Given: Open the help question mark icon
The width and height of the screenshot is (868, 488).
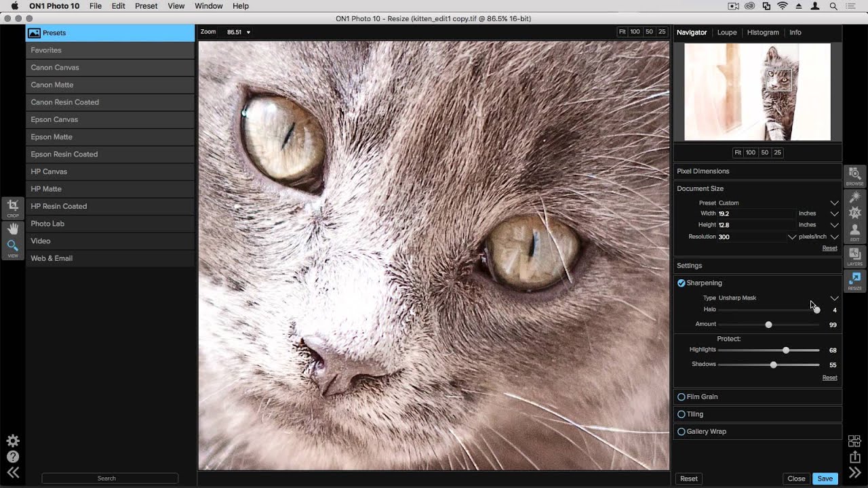Looking at the screenshot, I should [x=13, y=457].
